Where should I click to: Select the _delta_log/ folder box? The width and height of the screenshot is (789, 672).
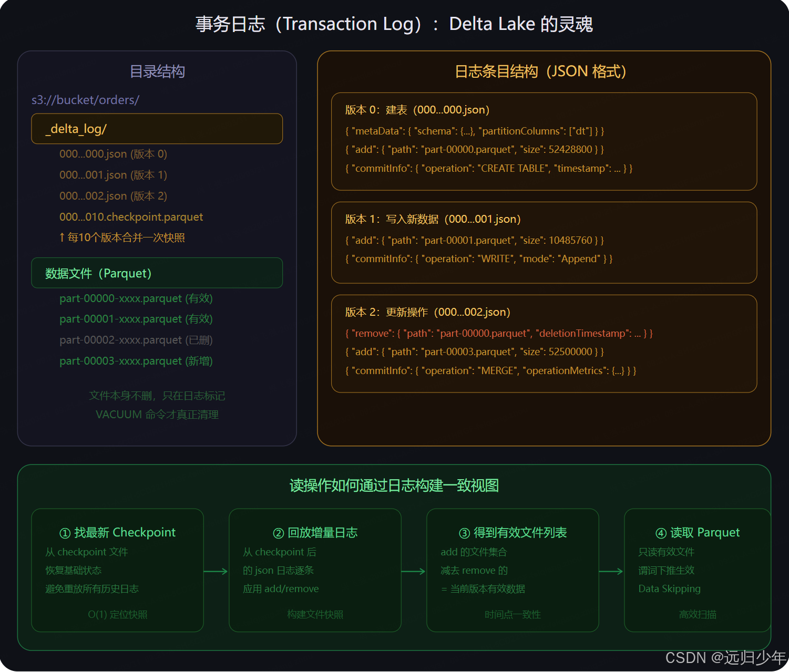157,129
